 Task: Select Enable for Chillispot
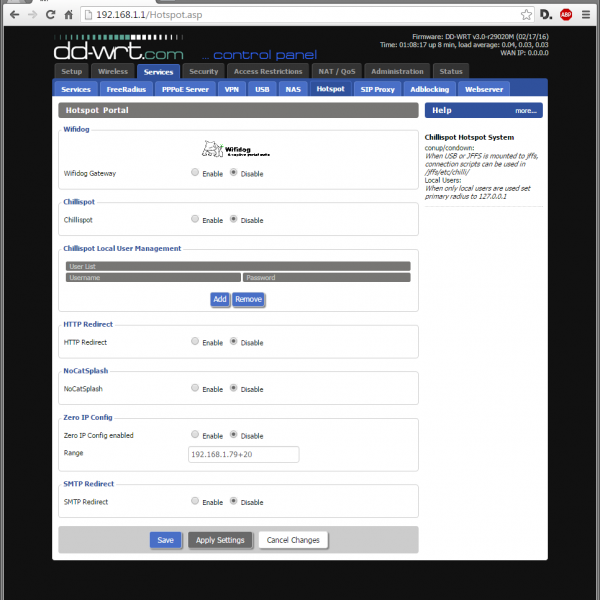[194, 220]
